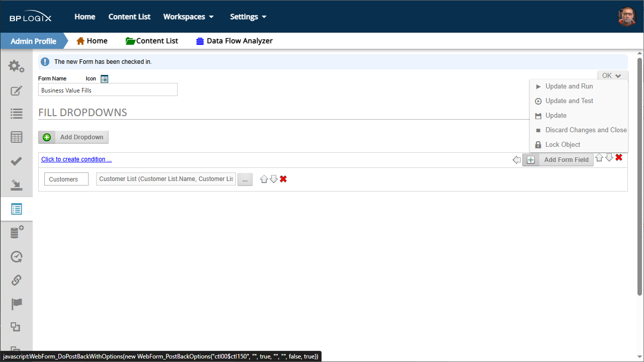Open the bulleted list sidebar icon
Image resolution: width=644 pixels, height=362 pixels.
[x=16, y=114]
